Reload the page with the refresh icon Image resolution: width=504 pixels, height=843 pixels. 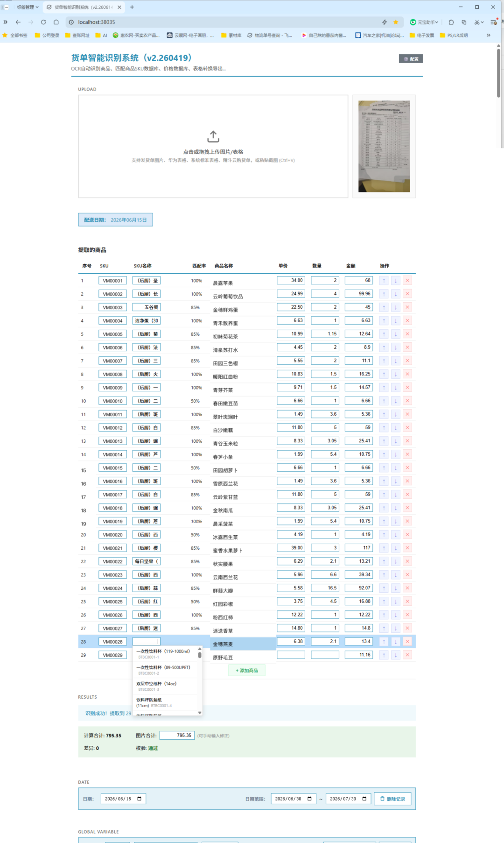(43, 22)
